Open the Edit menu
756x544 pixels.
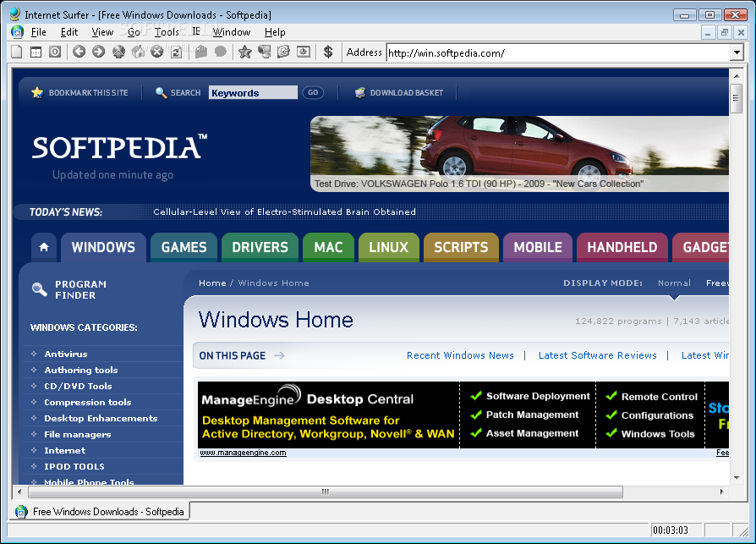[x=69, y=32]
